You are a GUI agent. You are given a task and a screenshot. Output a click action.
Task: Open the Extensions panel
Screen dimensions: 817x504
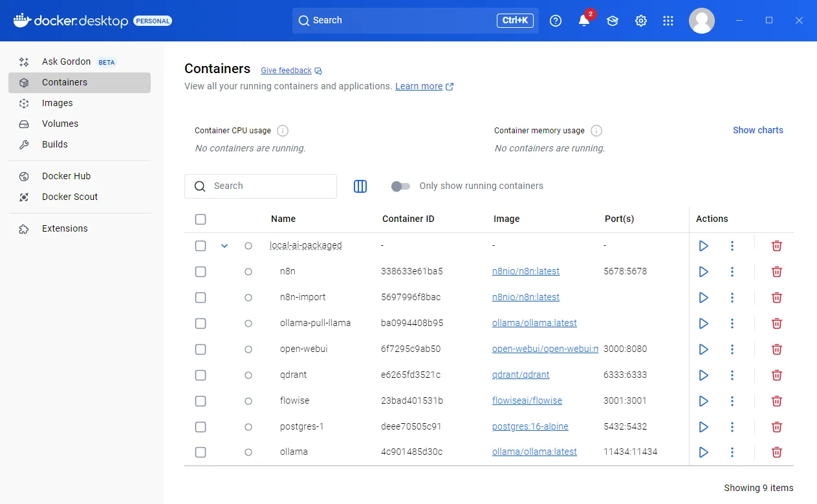click(65, 228)
